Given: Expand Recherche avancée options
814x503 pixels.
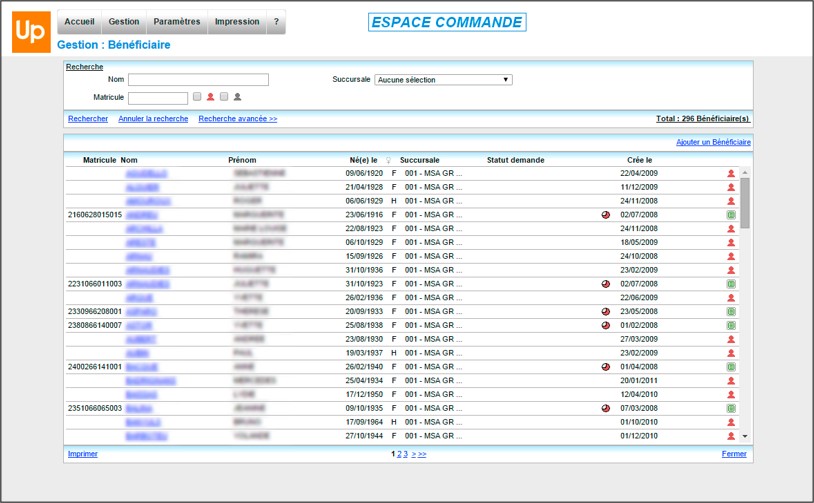Looking at the screenshot, I should pos(238,119).
